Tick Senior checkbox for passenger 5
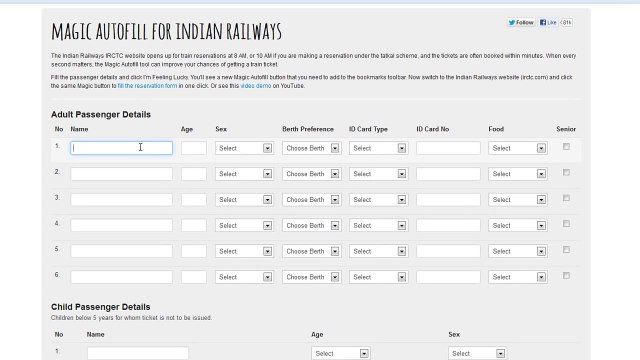The image size is (640, 360). [566, 250]
